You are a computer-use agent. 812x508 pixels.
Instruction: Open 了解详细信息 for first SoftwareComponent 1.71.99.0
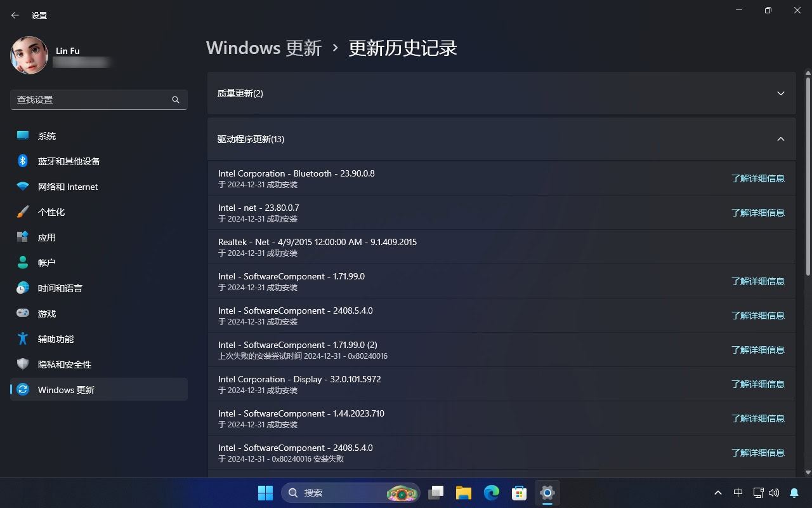pyautogui.click(x=758, y=281)
